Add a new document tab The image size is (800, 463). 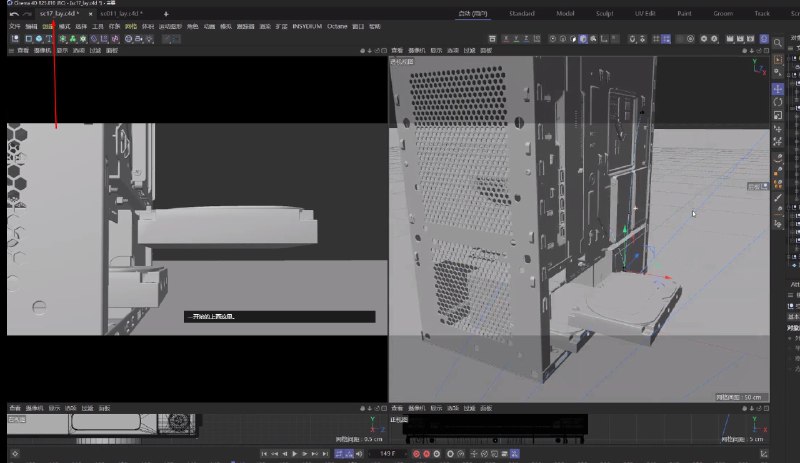tap(166, 14)
